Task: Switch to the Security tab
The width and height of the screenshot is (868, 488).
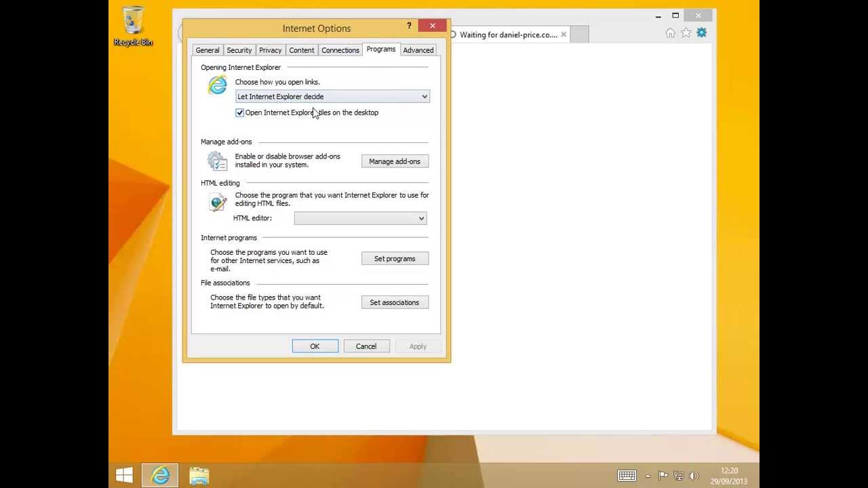Action: pyautogui.click(x=239, y=50)
